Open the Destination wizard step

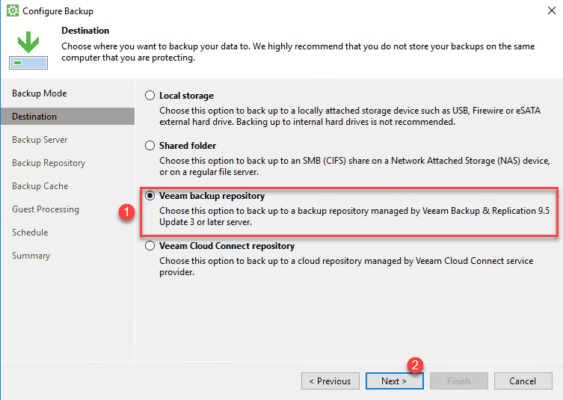pyautogui.click(x=68, y=116)
